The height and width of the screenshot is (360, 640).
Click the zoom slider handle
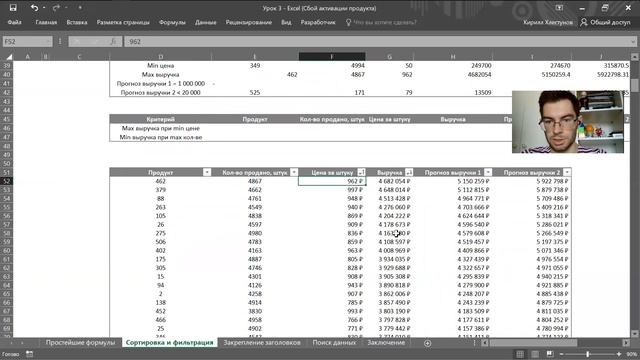point(588,354)
